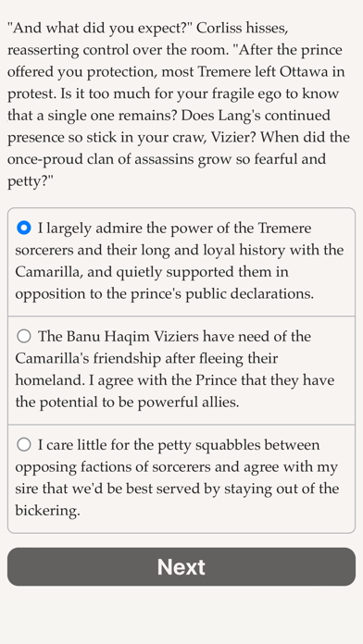363x644 pixels.
Task: Click the line 'homeland. I agree with the Prince'
Action: point(175,380)
